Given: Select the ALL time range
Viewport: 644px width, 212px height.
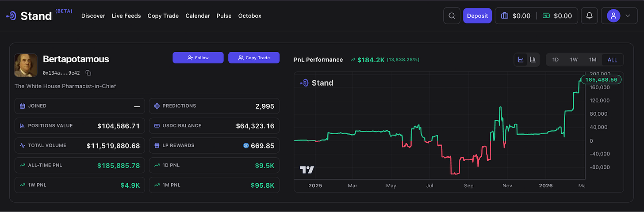Looking at the screenshot, I should 613,60.
